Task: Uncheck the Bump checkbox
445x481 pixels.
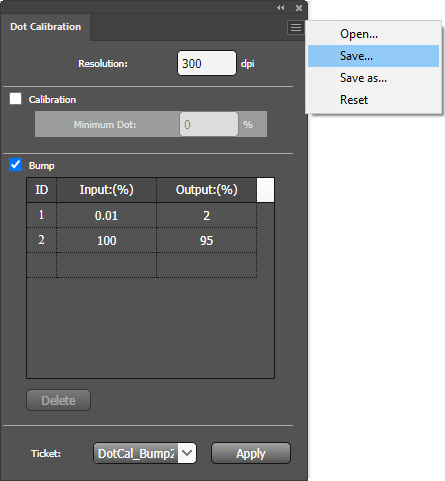Action: [x=16, y=165]
